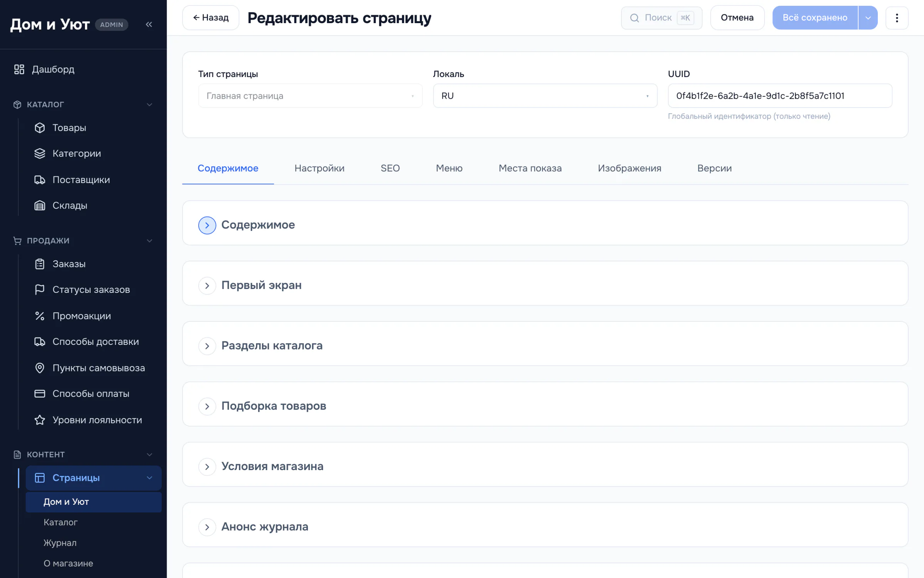
Task: Click the Каталог section cube icon
Action: (x=17, y=104)
